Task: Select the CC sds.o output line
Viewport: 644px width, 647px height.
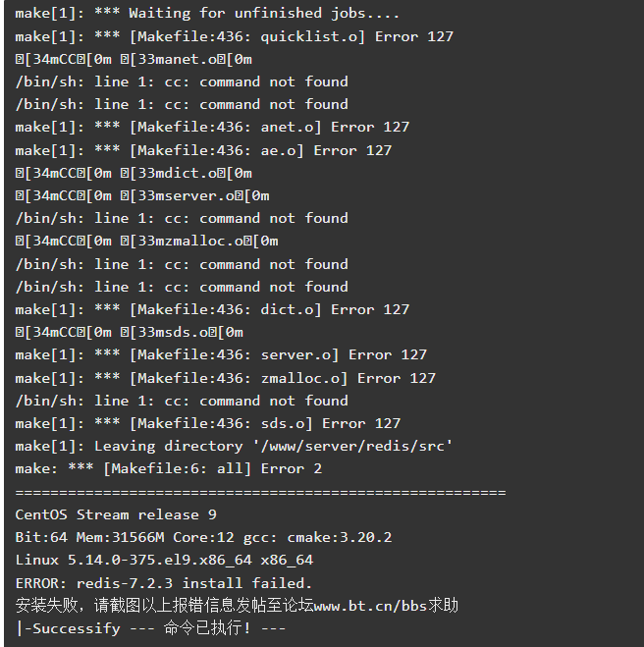Action: (x=130, y=333)
